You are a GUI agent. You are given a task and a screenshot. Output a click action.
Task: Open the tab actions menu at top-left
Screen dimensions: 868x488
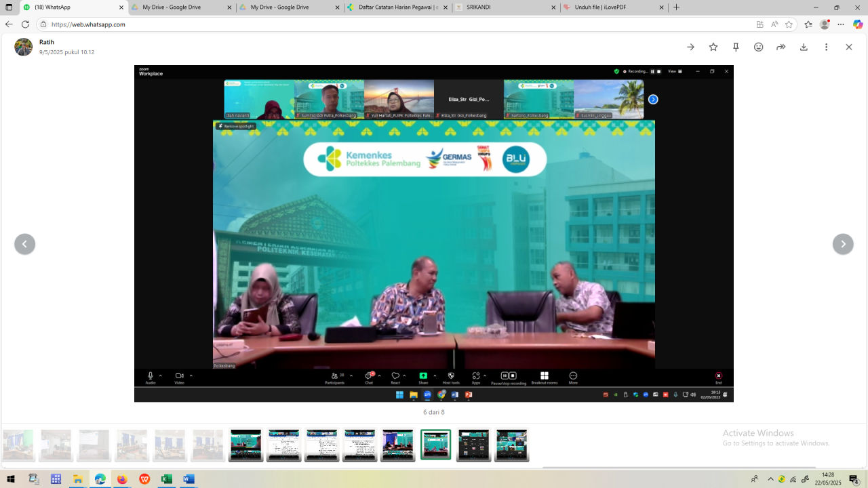(x=9, y=7)
